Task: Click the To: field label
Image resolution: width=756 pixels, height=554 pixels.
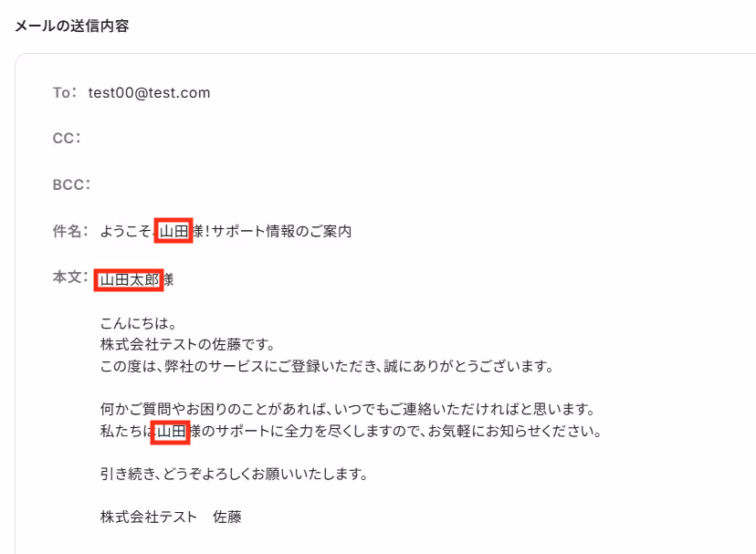Action: coord(64,92)
